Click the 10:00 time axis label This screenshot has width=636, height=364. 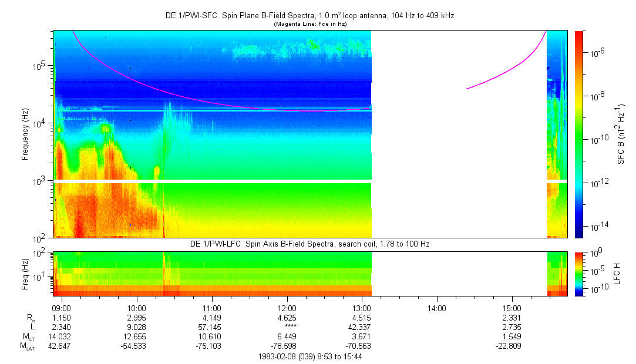click(137, 308)
